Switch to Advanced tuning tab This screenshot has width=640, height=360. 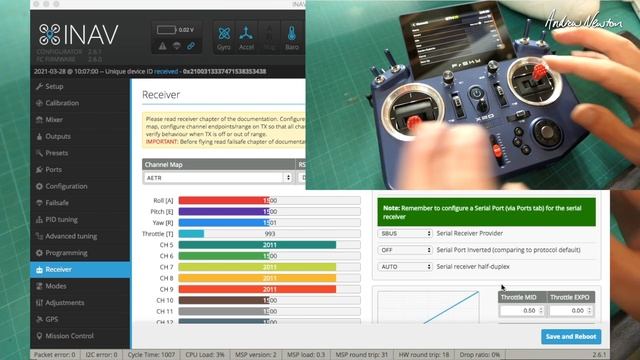pyautogui.click(x=80, y=236)
